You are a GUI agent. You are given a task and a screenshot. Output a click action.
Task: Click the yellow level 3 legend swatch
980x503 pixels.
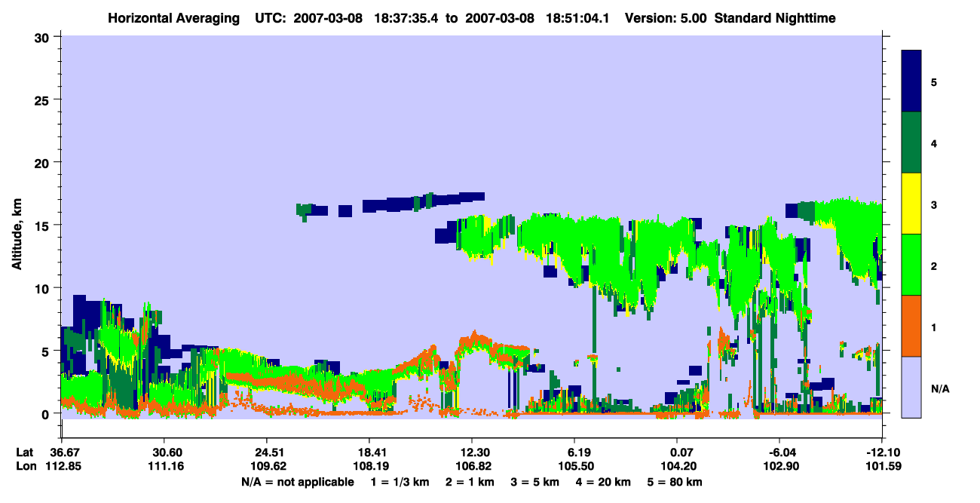911,203
